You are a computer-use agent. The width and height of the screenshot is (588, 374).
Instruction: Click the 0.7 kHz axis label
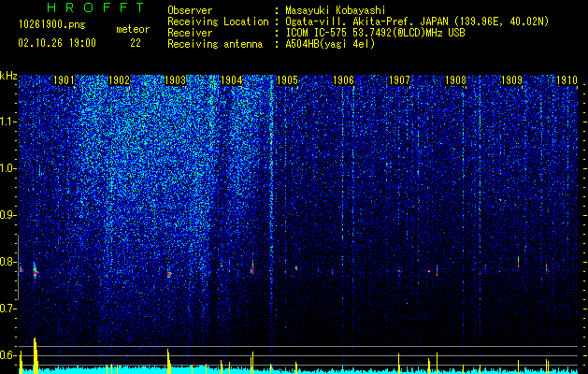(x=8, y=309)
